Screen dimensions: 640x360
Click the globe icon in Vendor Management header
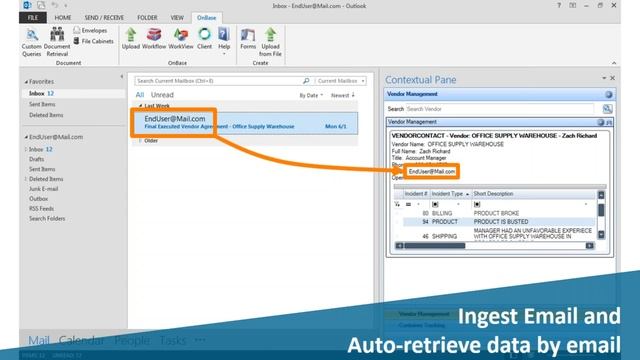609,94
